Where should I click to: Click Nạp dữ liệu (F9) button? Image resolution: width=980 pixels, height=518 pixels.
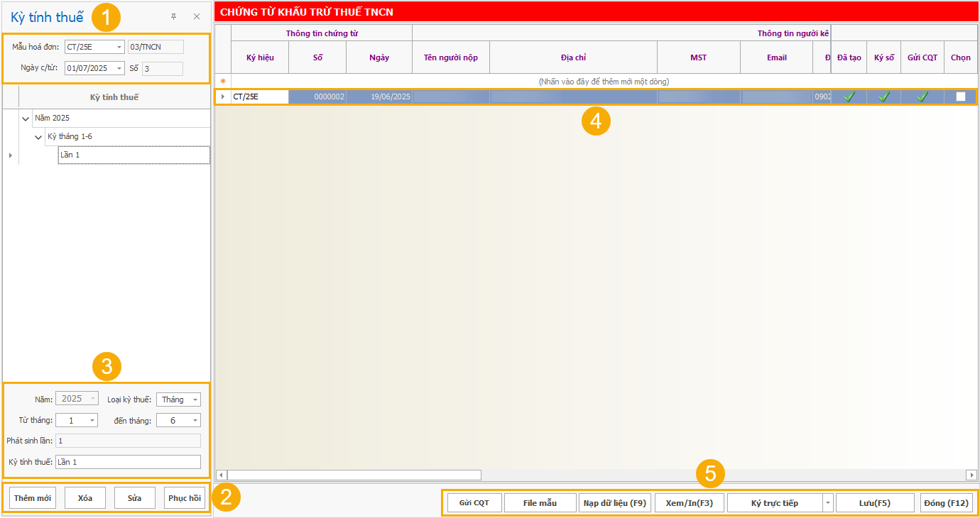coord(615,503)
